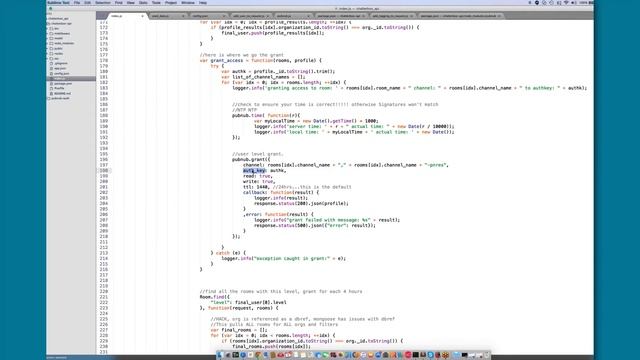Open the Window menu
Screen dimensions: 640x360
pyautogui.click(x=188, y=2)
